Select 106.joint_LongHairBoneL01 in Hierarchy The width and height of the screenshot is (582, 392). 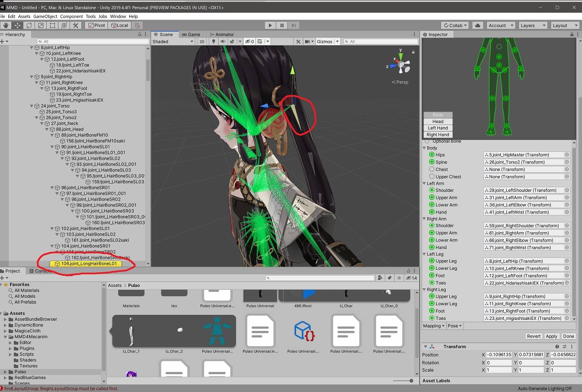(x=85, y=264)
